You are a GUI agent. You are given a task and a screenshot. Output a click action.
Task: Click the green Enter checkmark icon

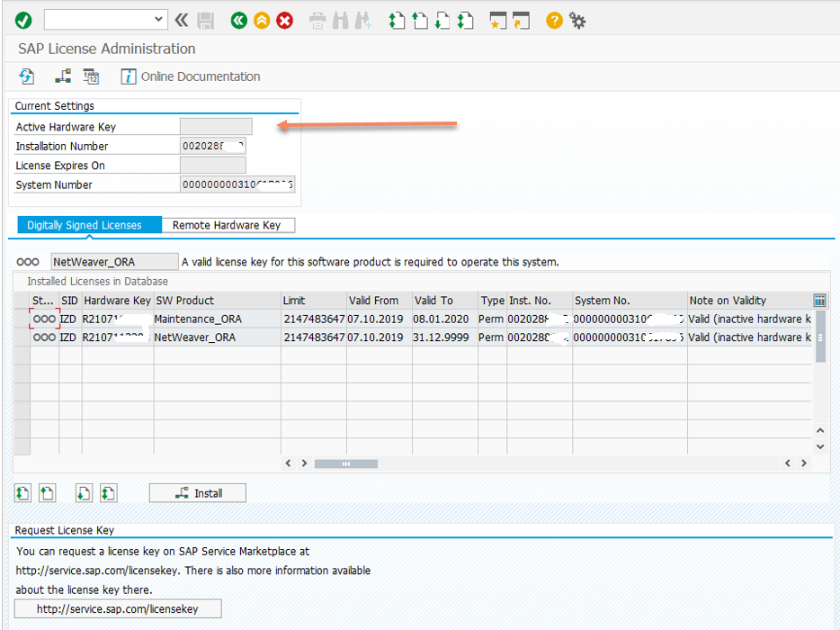[23, 21]
